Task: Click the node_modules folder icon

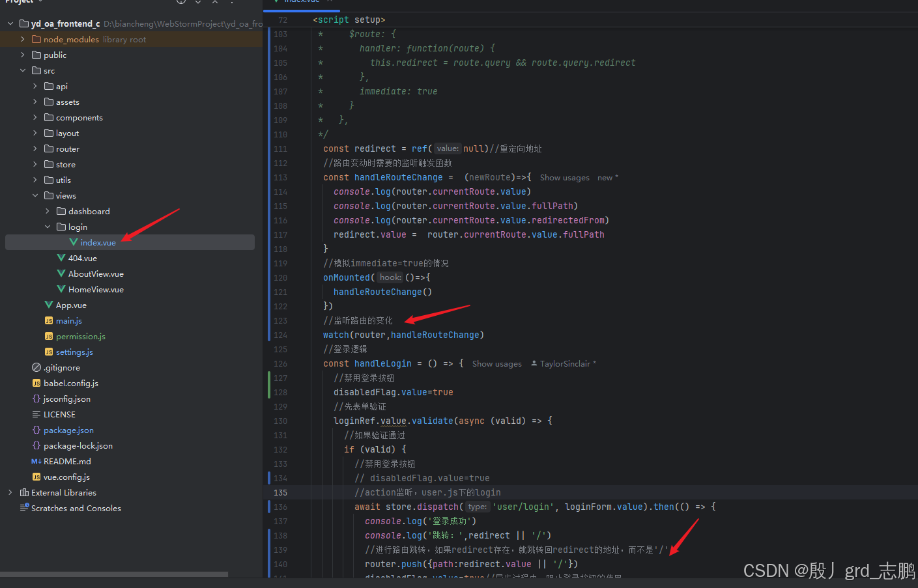Action: (x=36, y=40)
